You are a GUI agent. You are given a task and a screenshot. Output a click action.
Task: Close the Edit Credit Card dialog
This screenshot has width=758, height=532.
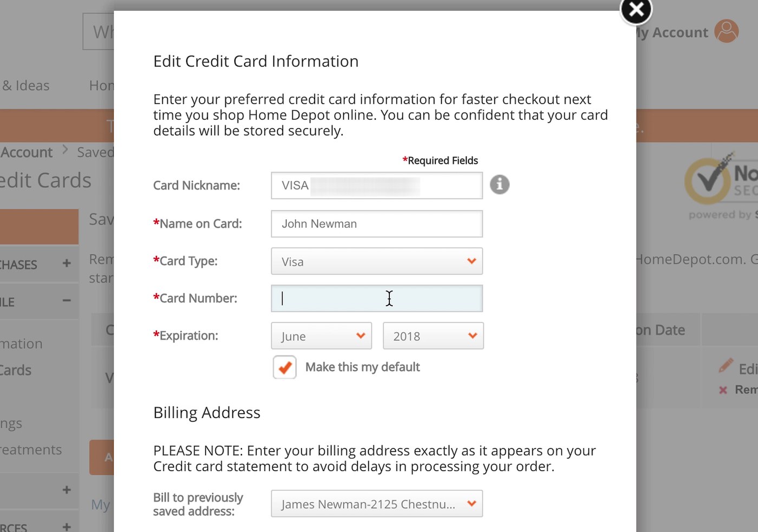[x=636, y=10]
